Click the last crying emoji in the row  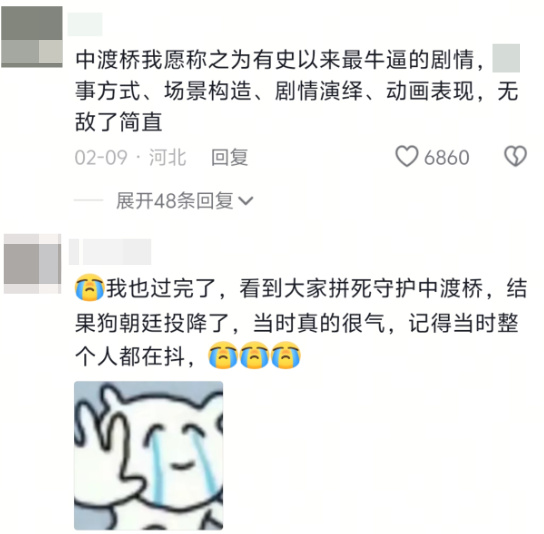point(286,355)
